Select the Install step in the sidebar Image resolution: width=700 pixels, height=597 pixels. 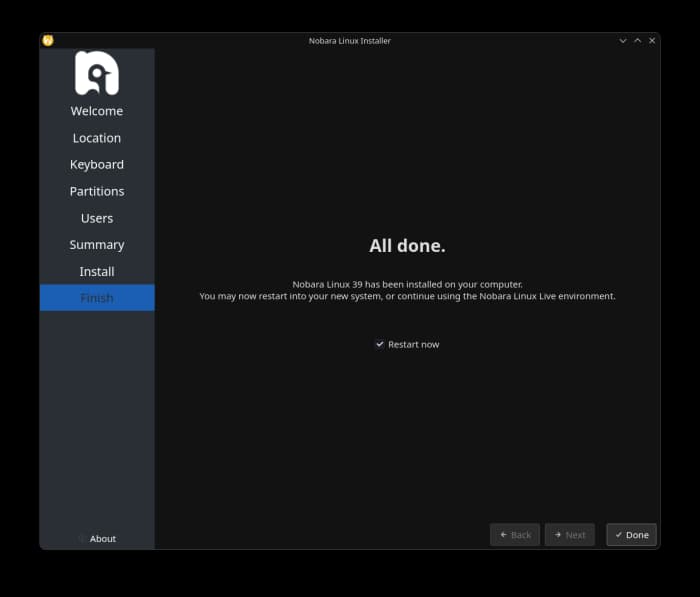[97, 271]
